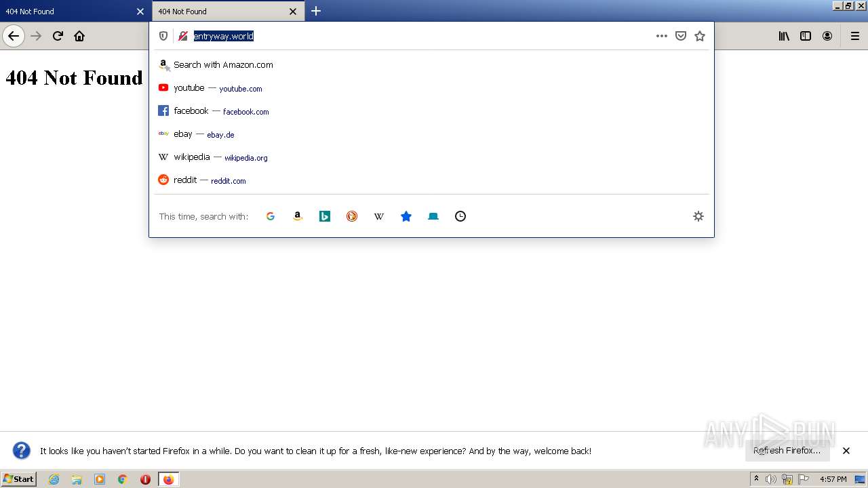Open the volume control in tray
This screenshot has height=488, width=868.
[x=771, y=479]
